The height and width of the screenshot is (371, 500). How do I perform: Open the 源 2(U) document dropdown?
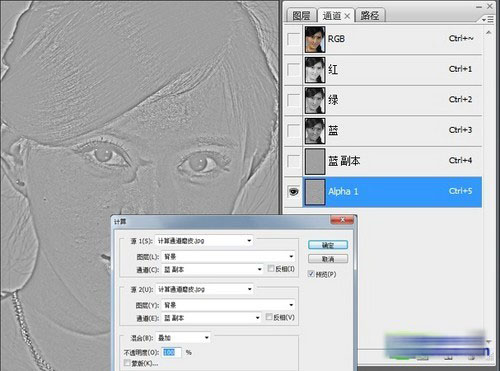coord(204,289)
